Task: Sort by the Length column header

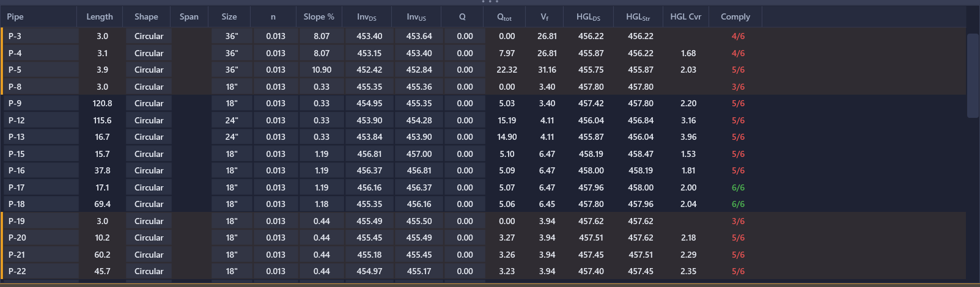Action: [x=100, y=17]
